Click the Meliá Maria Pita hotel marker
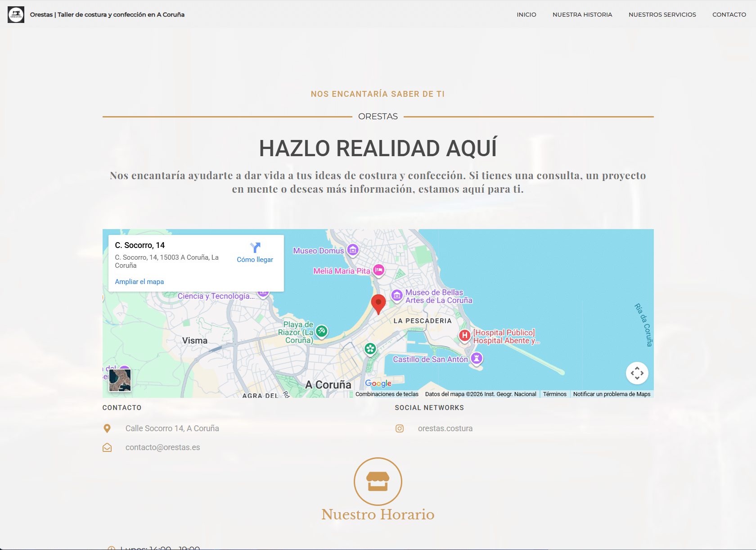The image size is (756, 550). pyautogui.click(x=379, y=270)
